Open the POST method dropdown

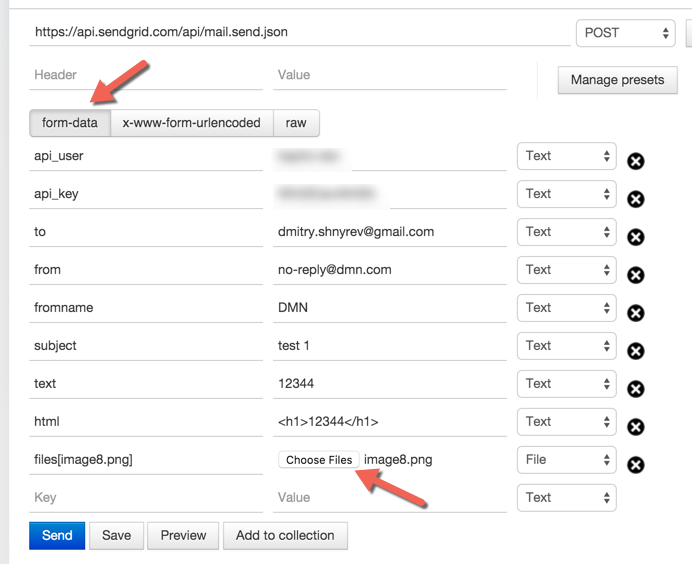coord(625,33)
